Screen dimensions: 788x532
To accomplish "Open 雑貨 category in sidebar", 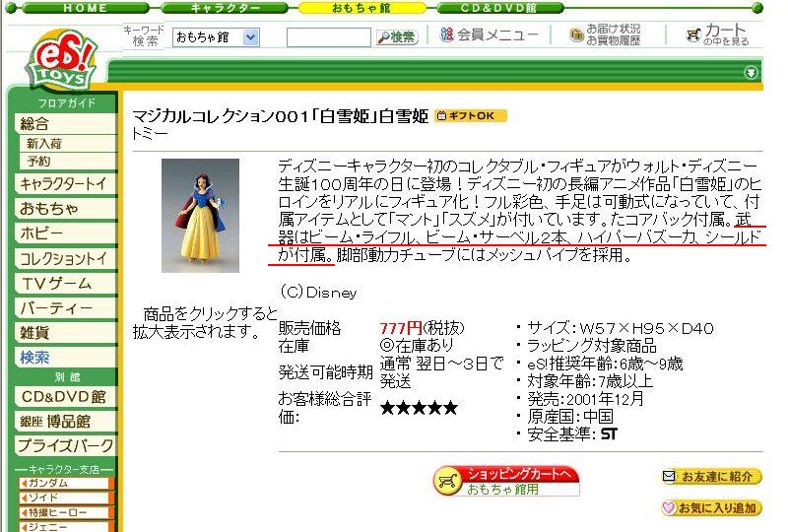I will click(65, 332).
